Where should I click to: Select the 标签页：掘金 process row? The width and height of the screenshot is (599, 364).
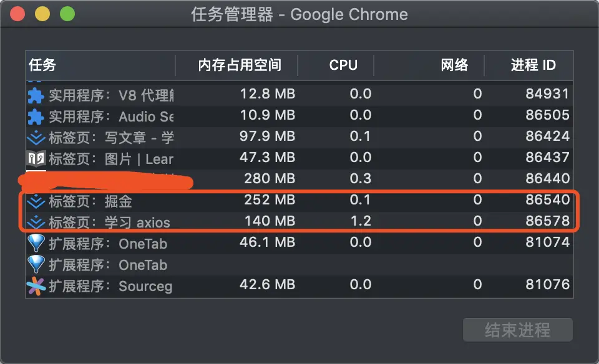(x=299, y=201)
